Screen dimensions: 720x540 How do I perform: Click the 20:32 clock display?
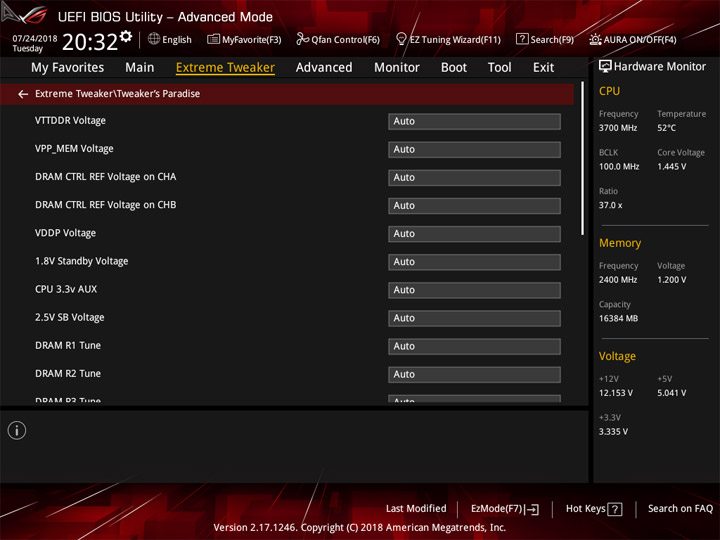point(90,42)
